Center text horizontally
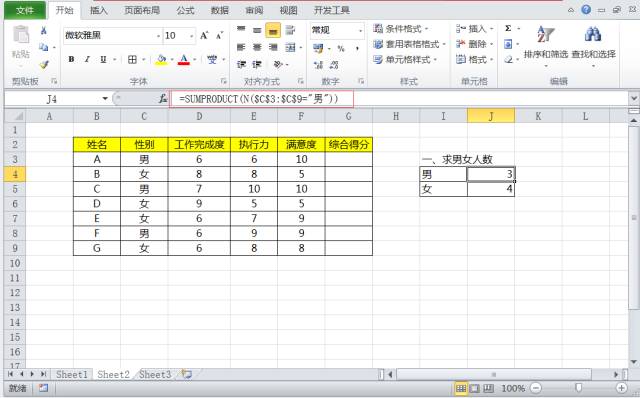The width and height of the screenshot is (640, 398). (257, 47)
